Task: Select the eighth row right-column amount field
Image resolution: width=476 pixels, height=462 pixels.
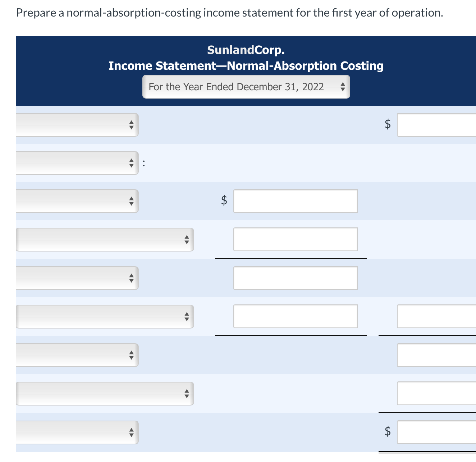Action: [x=436, y=393]
